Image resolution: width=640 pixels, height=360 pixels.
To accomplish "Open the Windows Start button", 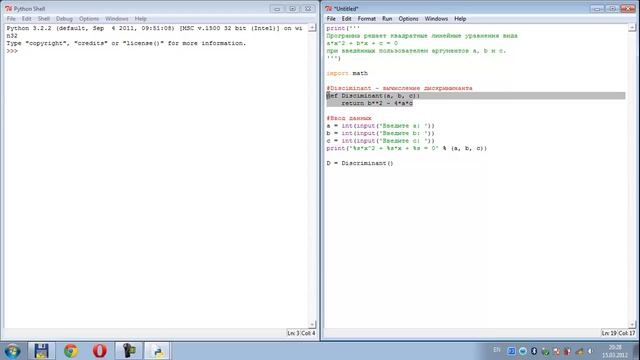I will (x=12, y=351).
